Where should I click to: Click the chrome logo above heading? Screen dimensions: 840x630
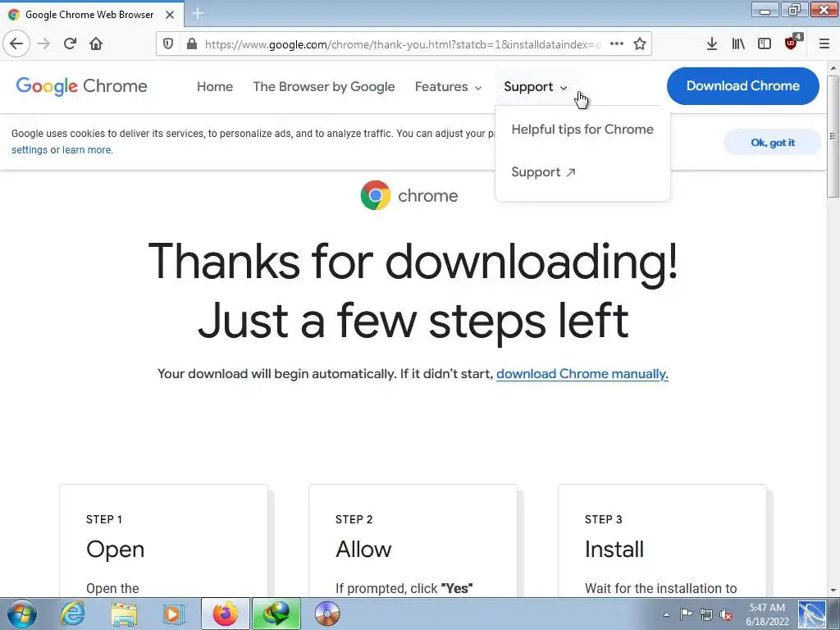coord(409,195)
